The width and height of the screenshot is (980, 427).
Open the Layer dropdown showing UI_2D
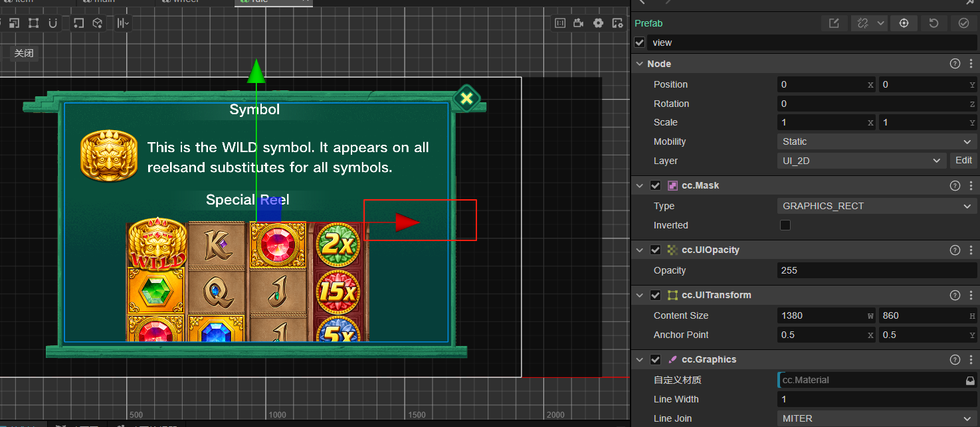(x=862, y=161)
